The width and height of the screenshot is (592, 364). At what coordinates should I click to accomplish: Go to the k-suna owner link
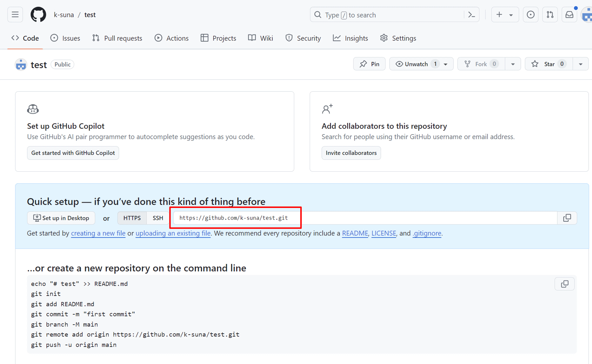click(x=64, y=15)
